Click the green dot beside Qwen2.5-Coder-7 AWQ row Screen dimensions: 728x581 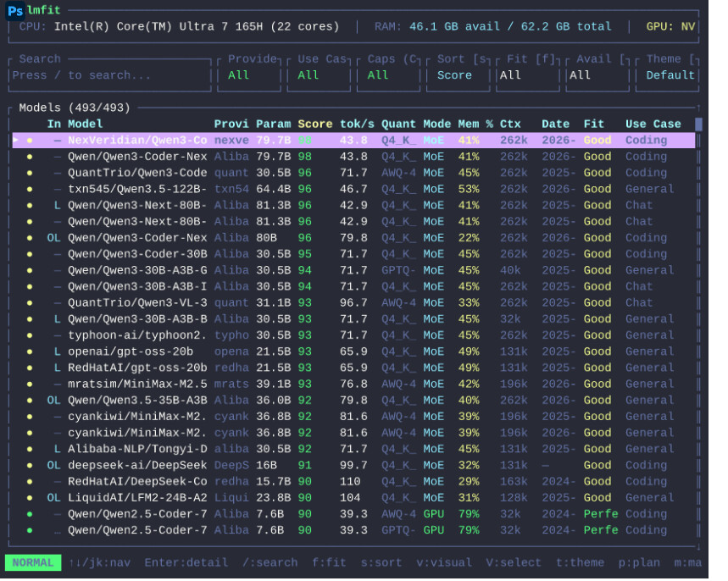(x=30, y=514)
